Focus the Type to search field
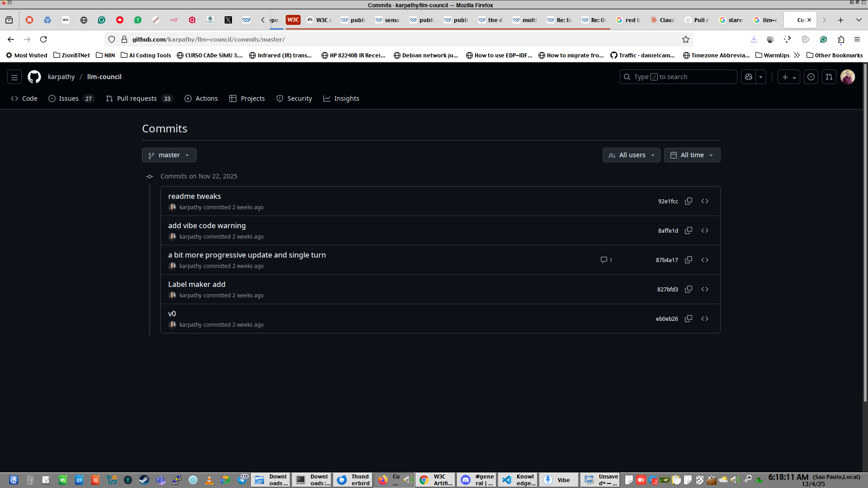This screenshot has height=488, width=868. pos(678,77)
